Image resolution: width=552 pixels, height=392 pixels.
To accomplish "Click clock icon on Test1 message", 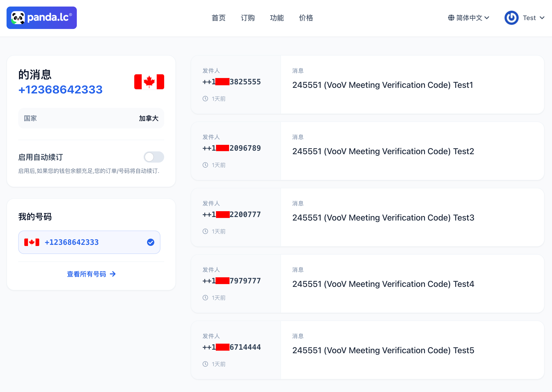I will pos(205,99).
